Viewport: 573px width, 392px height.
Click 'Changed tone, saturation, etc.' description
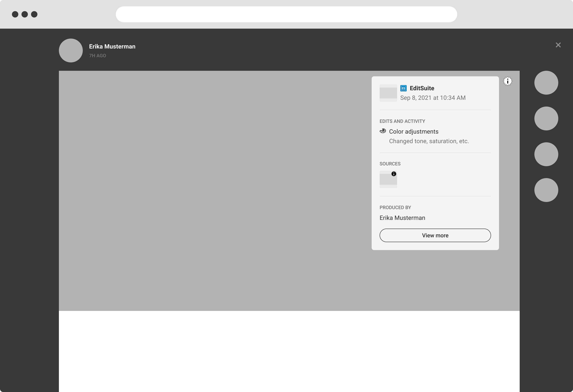[x=429, y=141]
